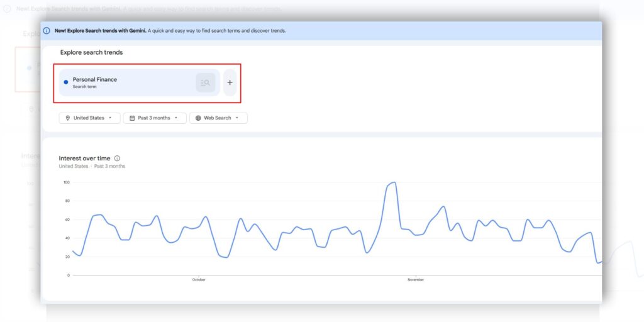Add a comparison term with plus button

(230, 82)
